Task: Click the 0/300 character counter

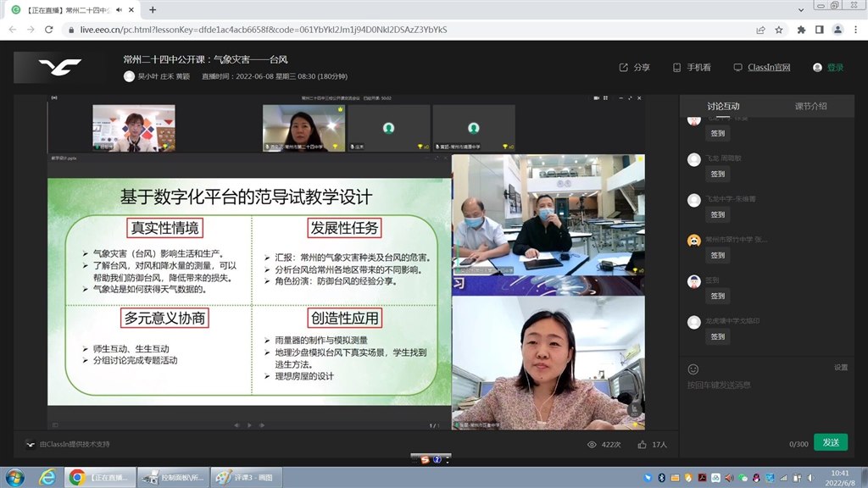Action: point(798,444)
